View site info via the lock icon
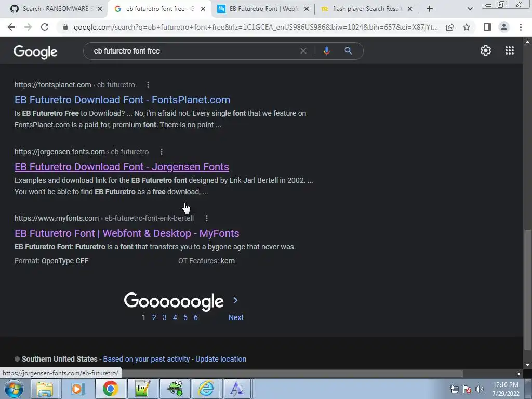 click(x=65, y=27)
